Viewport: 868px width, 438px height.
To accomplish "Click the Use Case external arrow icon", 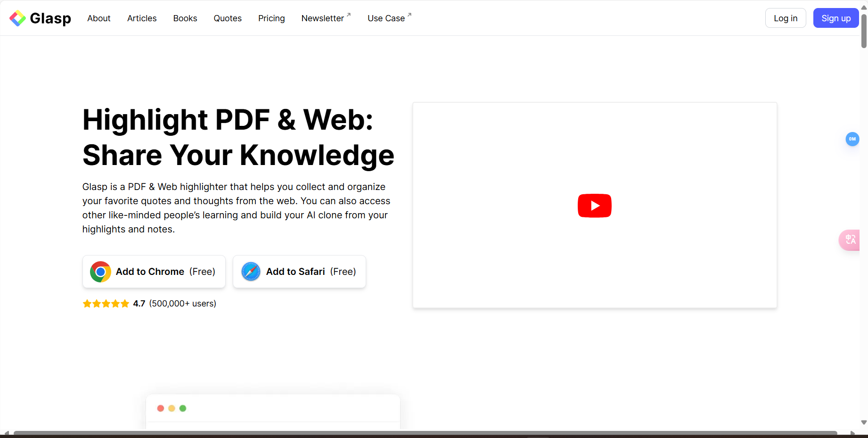I will pos(409,15).
